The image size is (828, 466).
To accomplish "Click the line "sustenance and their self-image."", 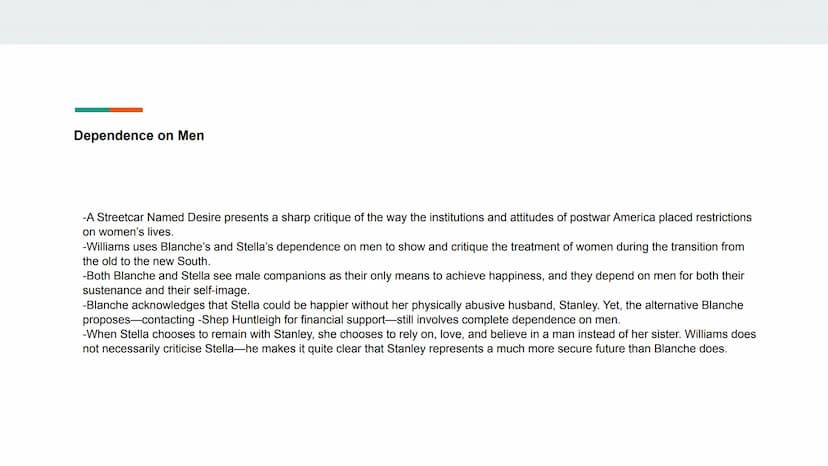I will (x=166, y=290).
